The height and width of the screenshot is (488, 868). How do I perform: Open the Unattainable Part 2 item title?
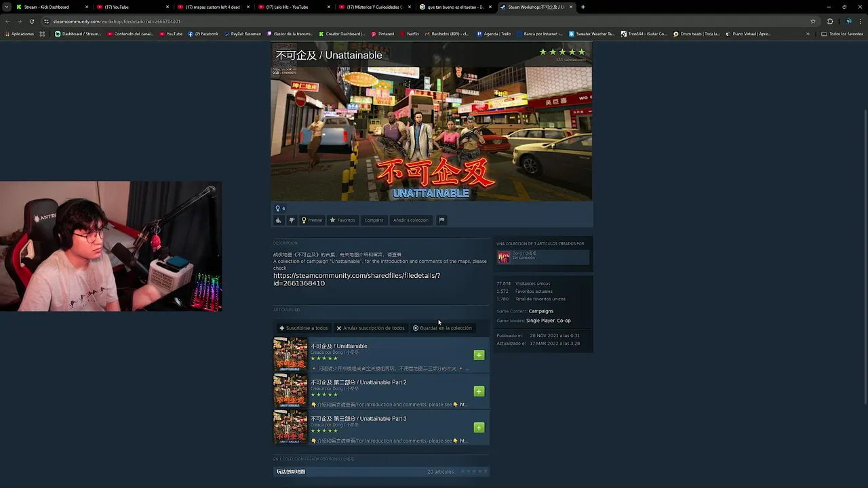(358, 382)
